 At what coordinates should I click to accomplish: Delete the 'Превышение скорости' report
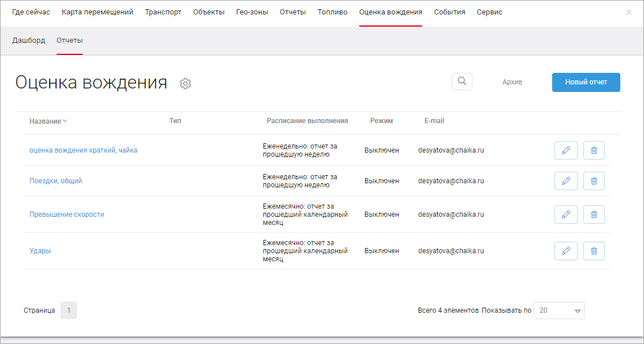(x=594, y=214)
